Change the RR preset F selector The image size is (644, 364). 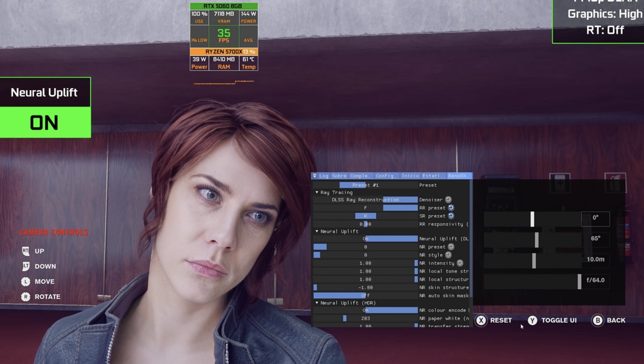coord(365,208)
